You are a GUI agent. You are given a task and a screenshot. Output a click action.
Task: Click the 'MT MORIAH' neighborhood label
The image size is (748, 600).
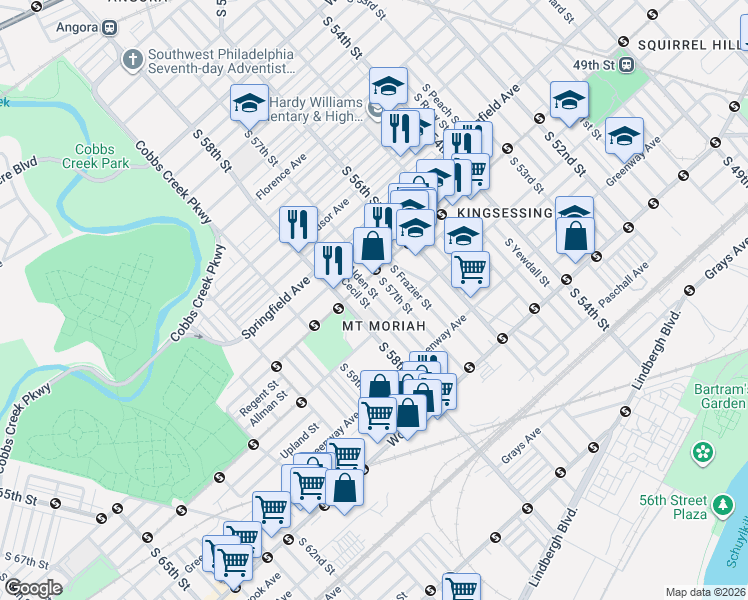click(384, 326)
